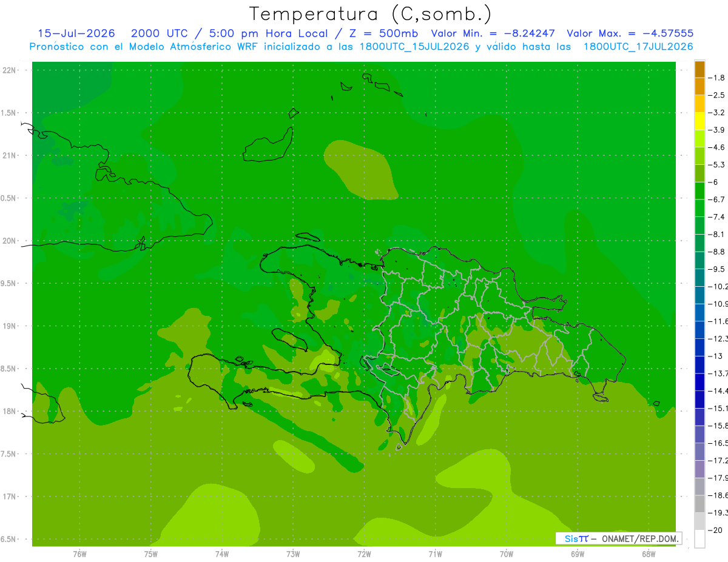Screen dimensions: 728x562
Task: Click the colorbar label '-1.8'
Action: [x=716, y=78]
